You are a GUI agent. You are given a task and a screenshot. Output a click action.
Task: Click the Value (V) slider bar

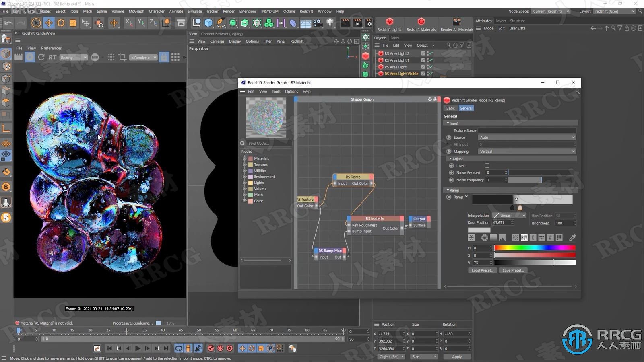(x=535, y=263)
